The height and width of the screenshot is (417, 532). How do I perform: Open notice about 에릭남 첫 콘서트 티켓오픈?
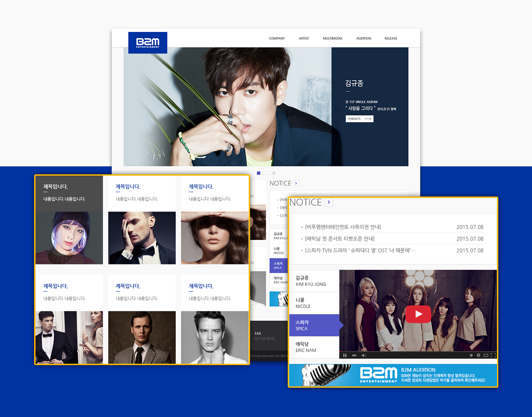click(340, 239)
